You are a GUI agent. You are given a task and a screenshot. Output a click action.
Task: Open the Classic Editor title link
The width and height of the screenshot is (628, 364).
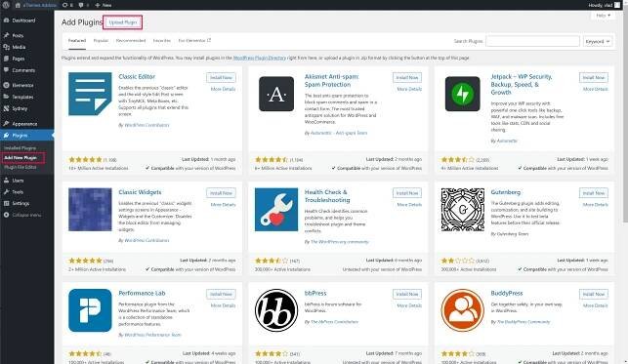[137, 76]
